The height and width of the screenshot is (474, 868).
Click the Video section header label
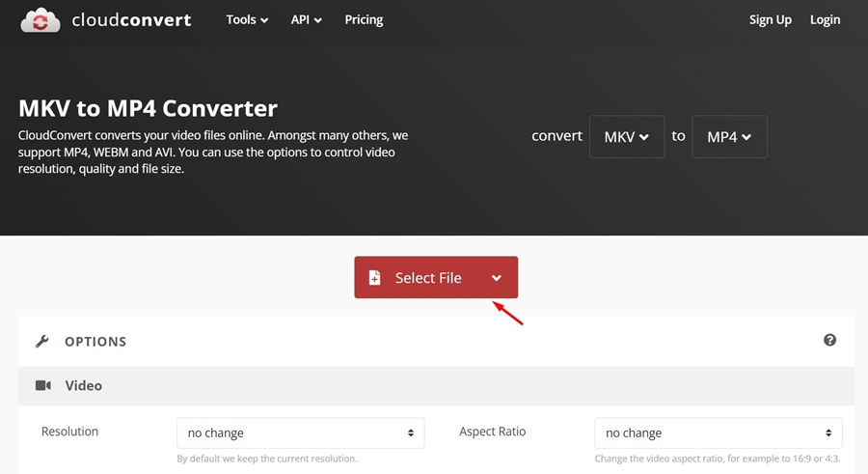pos(84,386)
